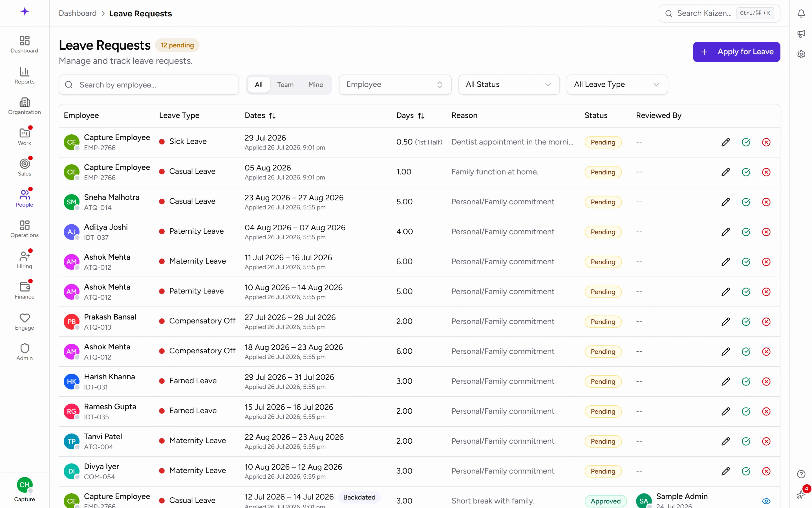Click the Approved status badge
The height and width of the screenshot is (508, 812).
(605, 501)
